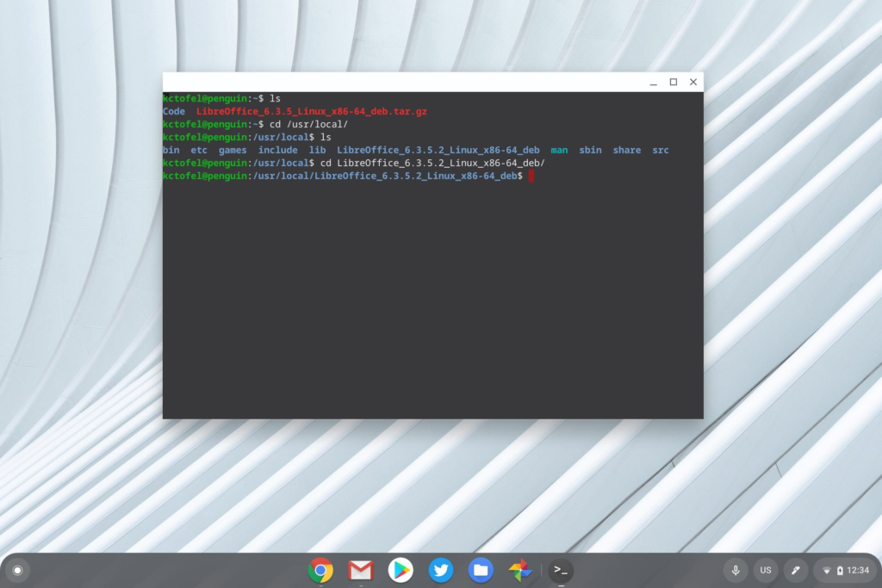Click 'src' in directory listing

pos(661,150)
